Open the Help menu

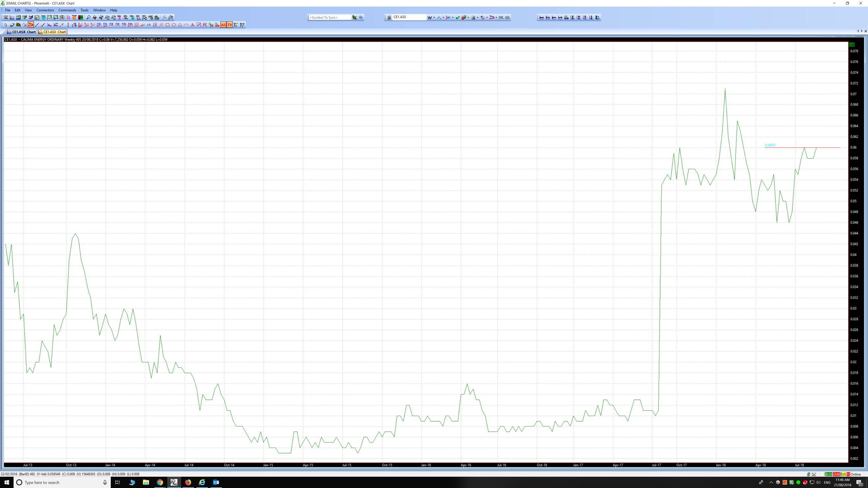point(113,10)
